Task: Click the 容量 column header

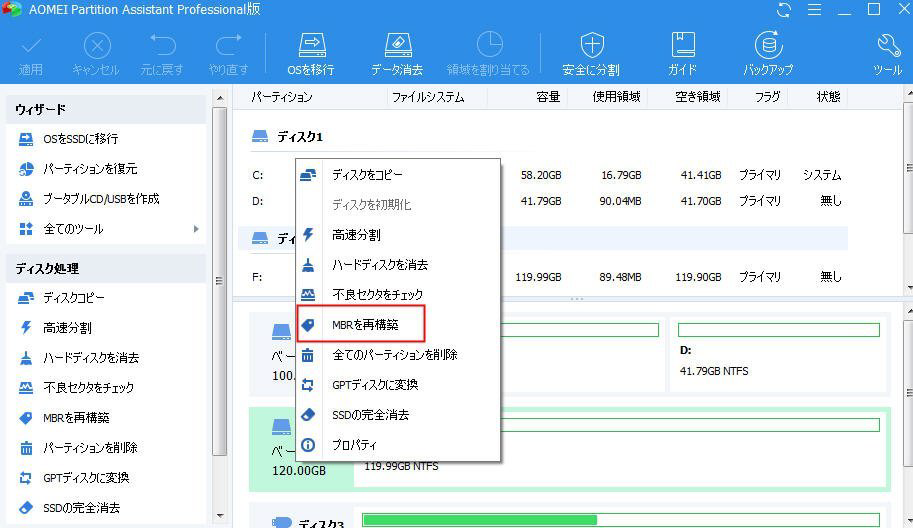Action: pyautogui.click(x=548, y=97)
